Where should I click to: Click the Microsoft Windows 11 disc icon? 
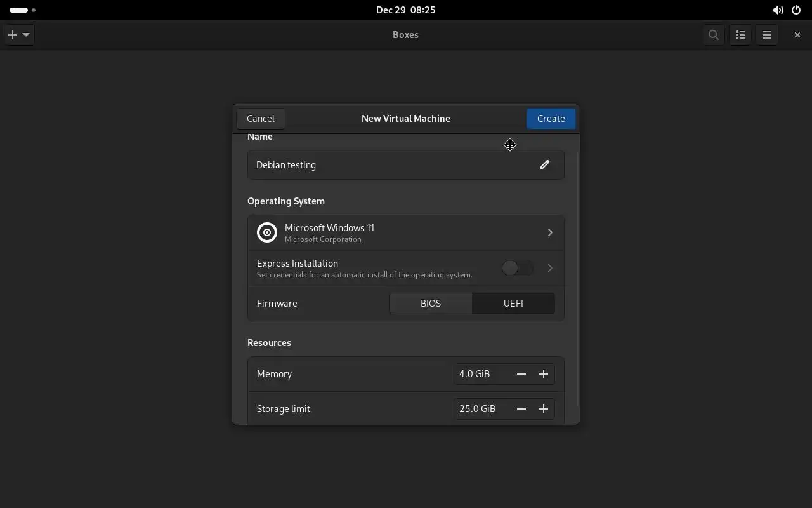pyautogui.click(x=267, y=232)
